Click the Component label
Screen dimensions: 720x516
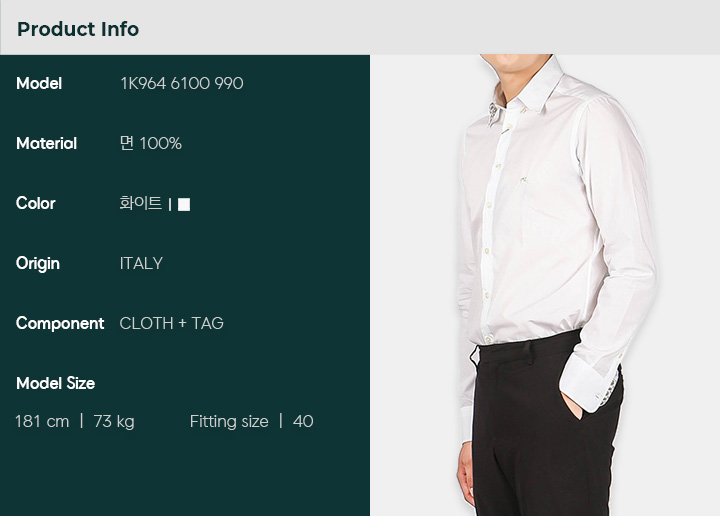pyautogui.click(x=60, y=324)
